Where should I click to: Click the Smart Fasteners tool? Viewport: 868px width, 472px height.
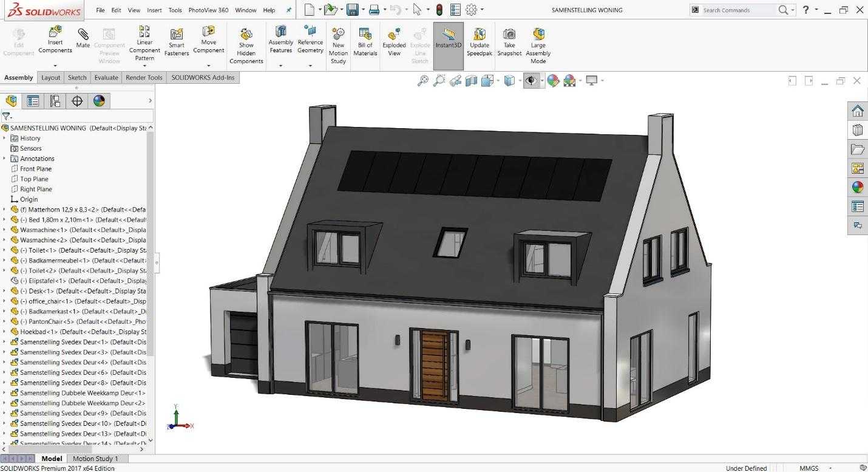[x=177, y=42]
